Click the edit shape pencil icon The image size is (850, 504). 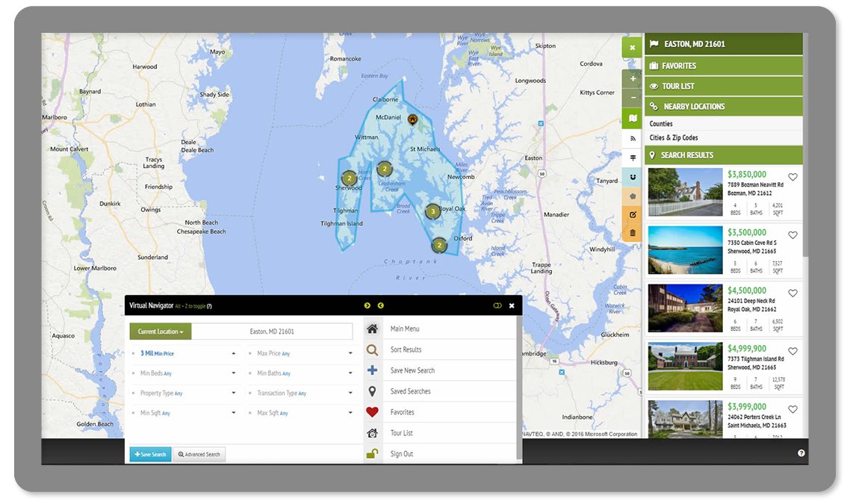(632, 214)
